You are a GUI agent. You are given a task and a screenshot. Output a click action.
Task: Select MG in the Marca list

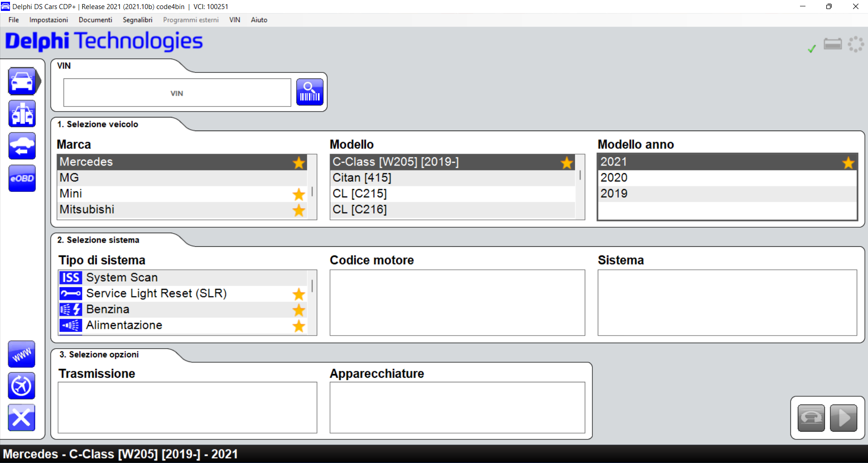coord(182,178)
